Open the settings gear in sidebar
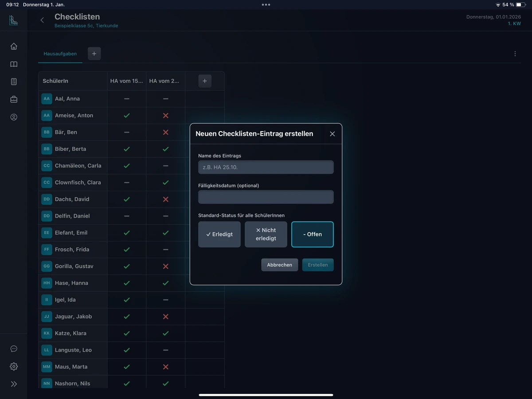Image resolution: width=532 pixels, height=399 pixels. point(14,367)
